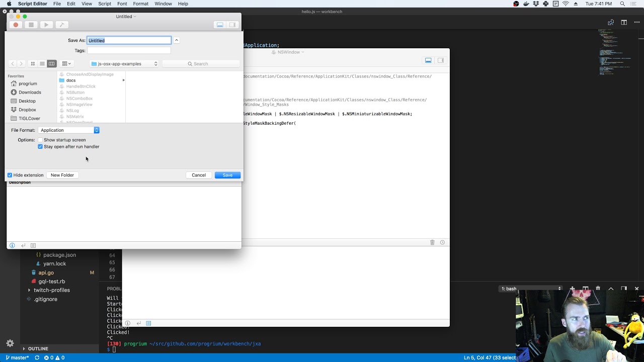Toggle the Hide extension checkbox

pos(10,175)
